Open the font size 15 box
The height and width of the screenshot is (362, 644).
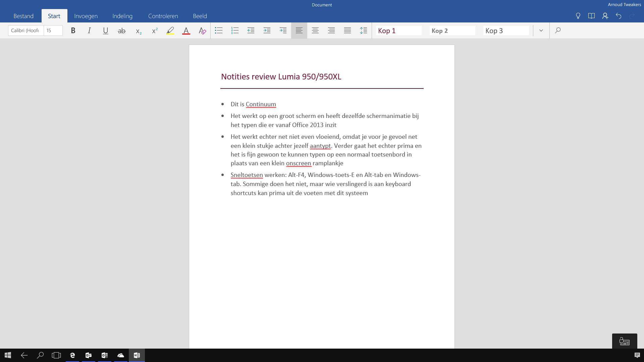pos(53,31)
